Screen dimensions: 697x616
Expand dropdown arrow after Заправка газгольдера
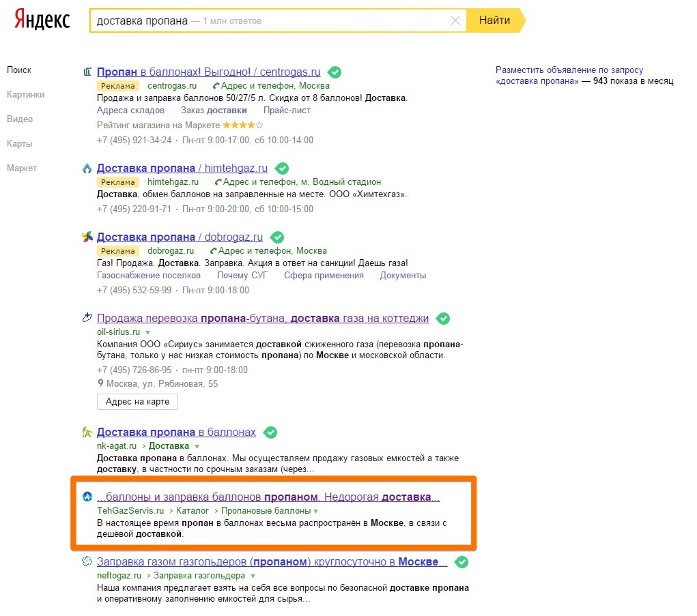coord(253,576)
